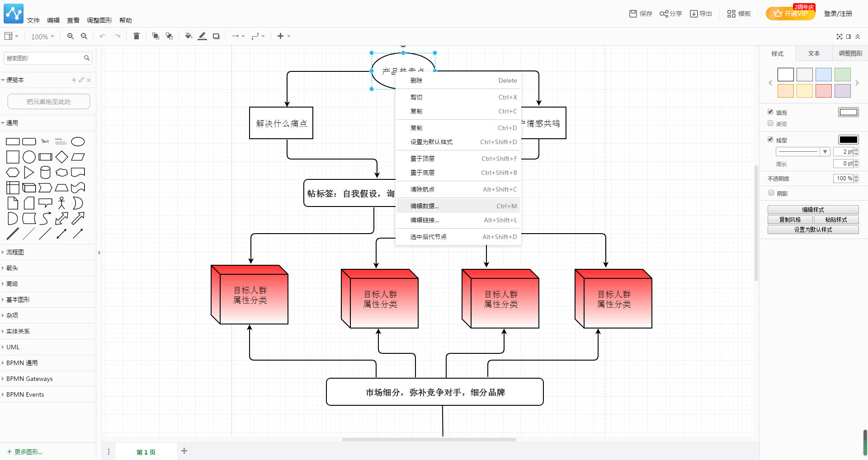Collapse toolbar with double chevron icon

pos(858,37)
